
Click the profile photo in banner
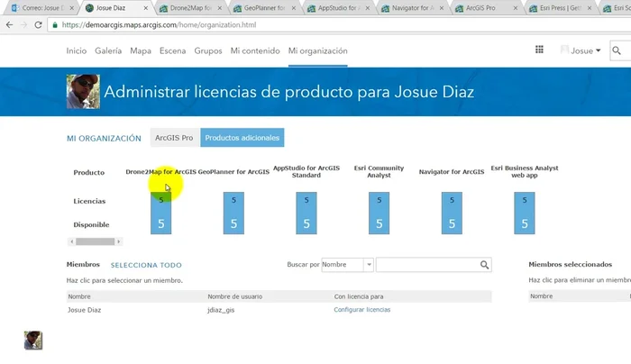coord(83,92)
